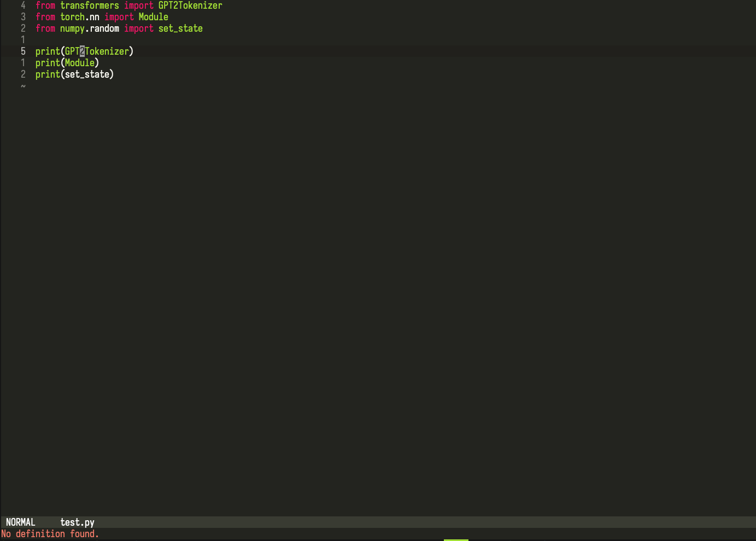Click 'torch' in the second import line
Image resolution: width=756 pixels, height=541 pixels.
click(72, 17)
